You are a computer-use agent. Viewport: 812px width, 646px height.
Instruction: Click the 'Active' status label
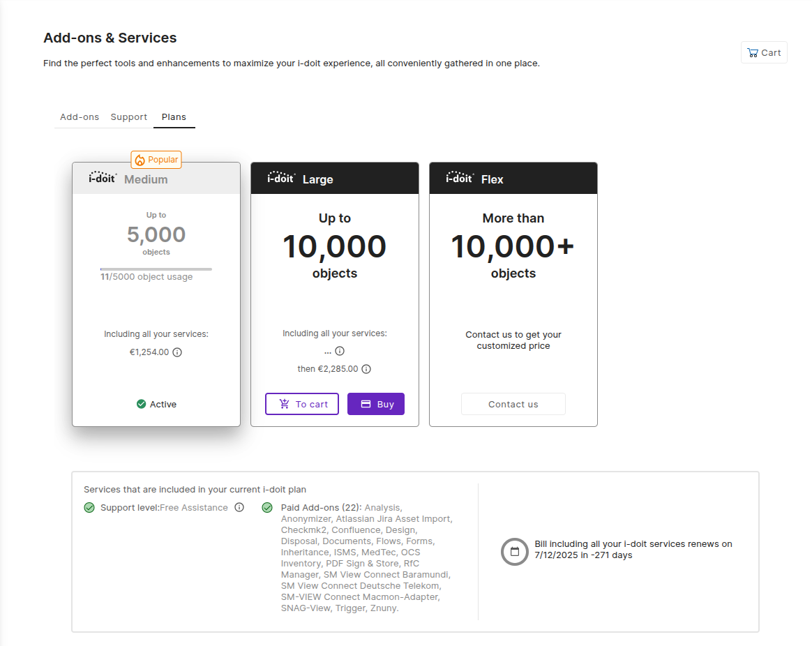(163, 404)
